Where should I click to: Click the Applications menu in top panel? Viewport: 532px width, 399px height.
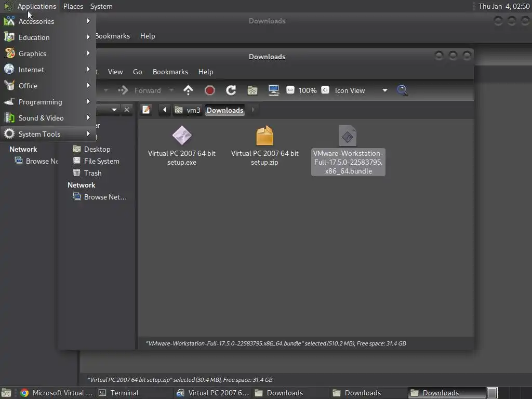click(x=31, y=6)
